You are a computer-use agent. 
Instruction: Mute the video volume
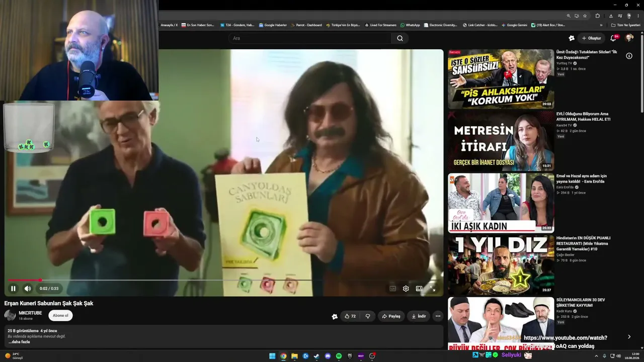[28, 289]
